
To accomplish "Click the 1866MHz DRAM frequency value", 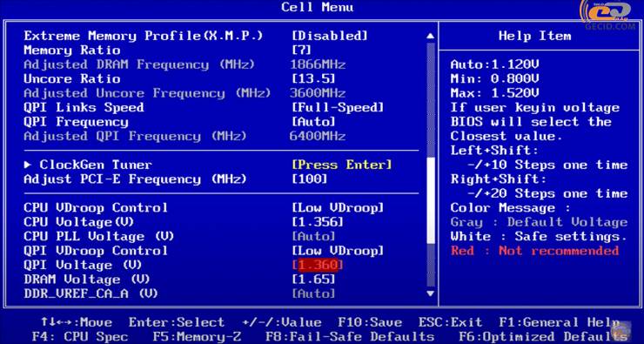I will coord(318,65).
